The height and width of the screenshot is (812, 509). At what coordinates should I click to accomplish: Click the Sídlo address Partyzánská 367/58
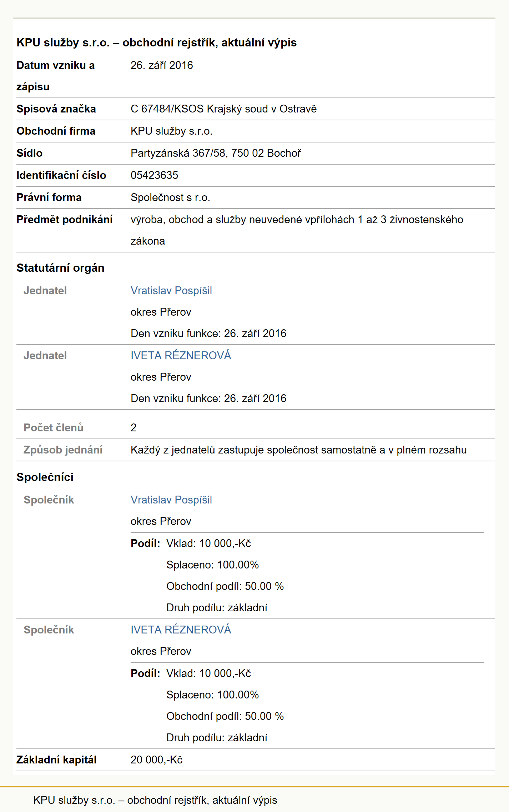216,153
